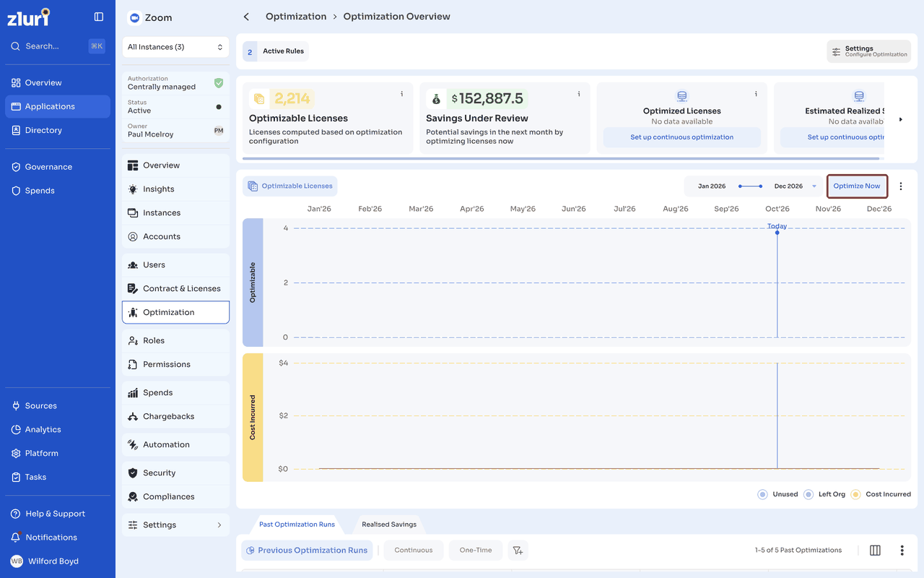The height and width of the screenshot is (578, 924).
Task: Open column settings for past optimizations
Action: coord(875,551)
